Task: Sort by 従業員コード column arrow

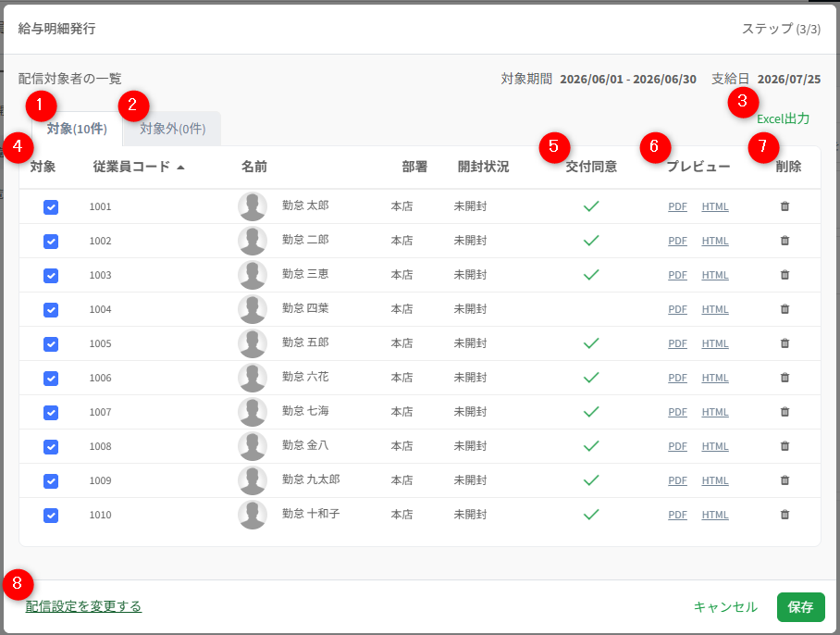Action: (x=180, y=168)
